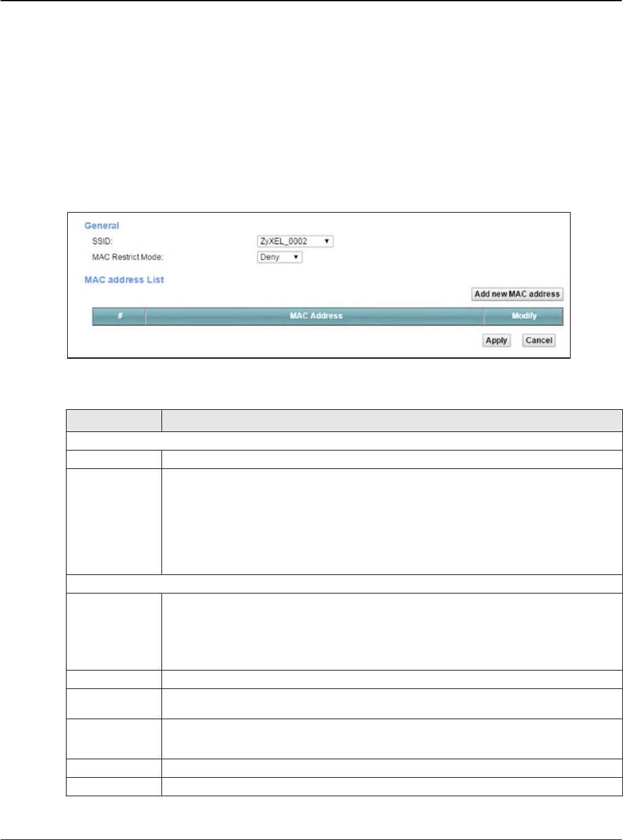This screenshot has width=623, height=840.
Task: Select the Modify column header
Action: click(x=524, y=316)
